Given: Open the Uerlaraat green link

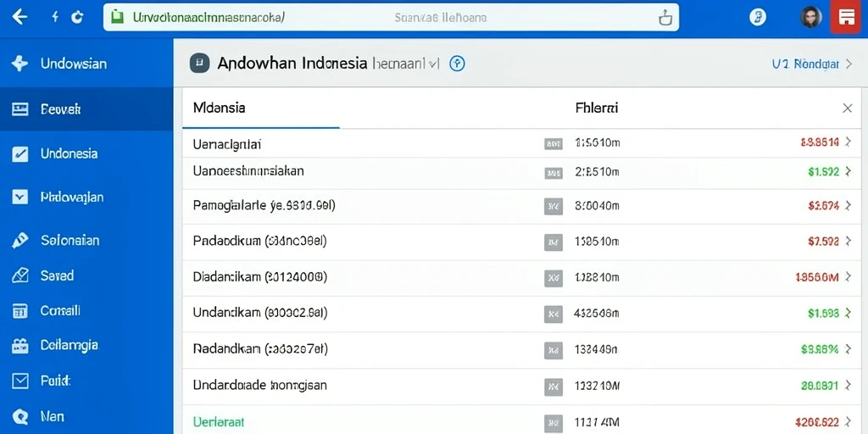Looking at the screenshot, I should tap(219, 422).
